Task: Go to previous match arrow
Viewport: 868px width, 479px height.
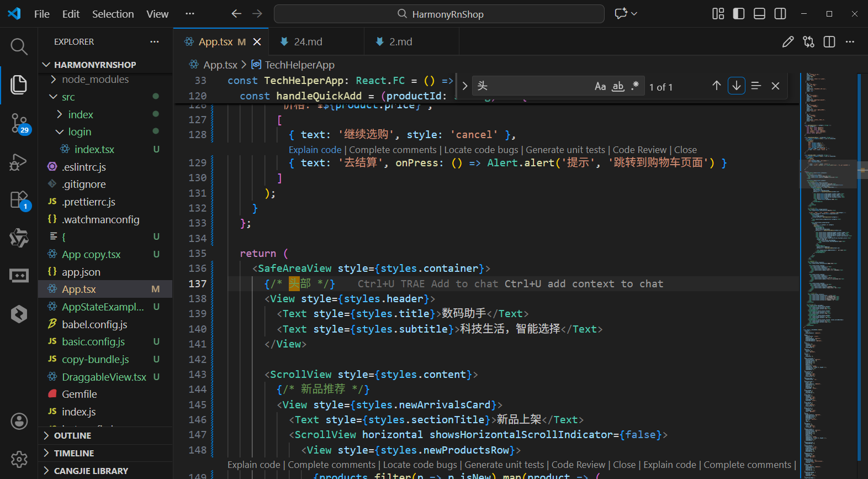Action: [x=717, y=86]
